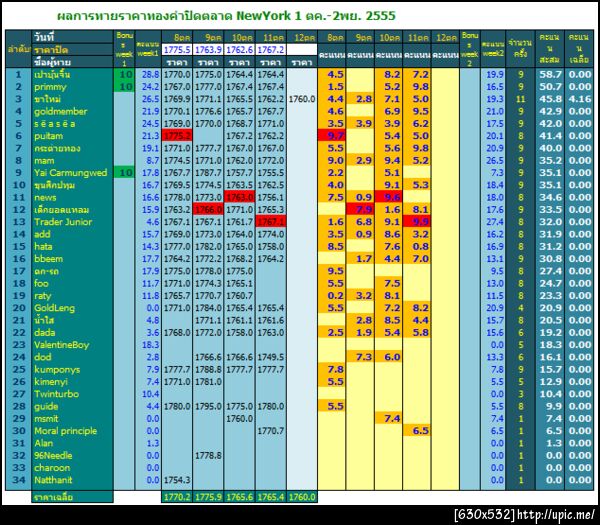Viewport: 600px width, 525px height.
Task: Click the red highlighted price 1775.2
Action: click(x=177, y=136)
